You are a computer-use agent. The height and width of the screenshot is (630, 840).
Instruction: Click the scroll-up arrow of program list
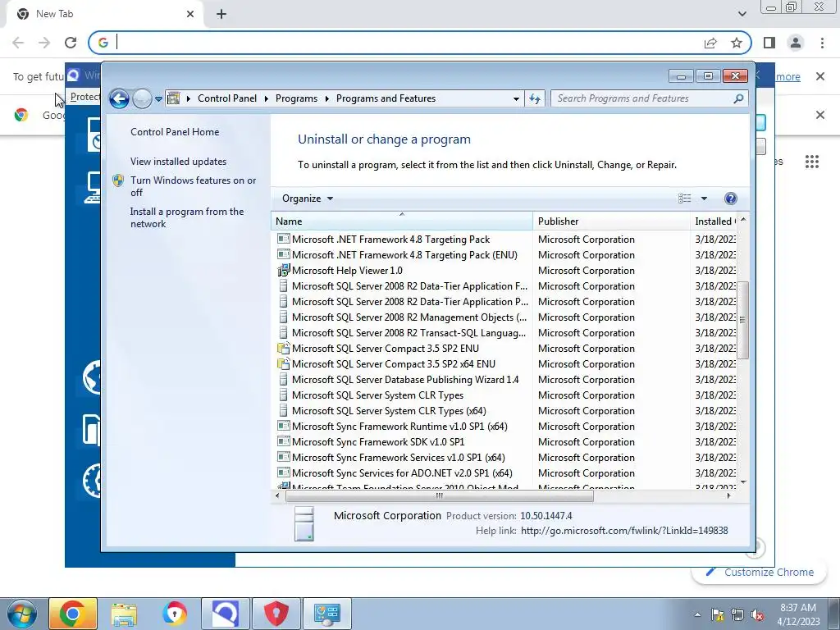(x=743, y=220)
